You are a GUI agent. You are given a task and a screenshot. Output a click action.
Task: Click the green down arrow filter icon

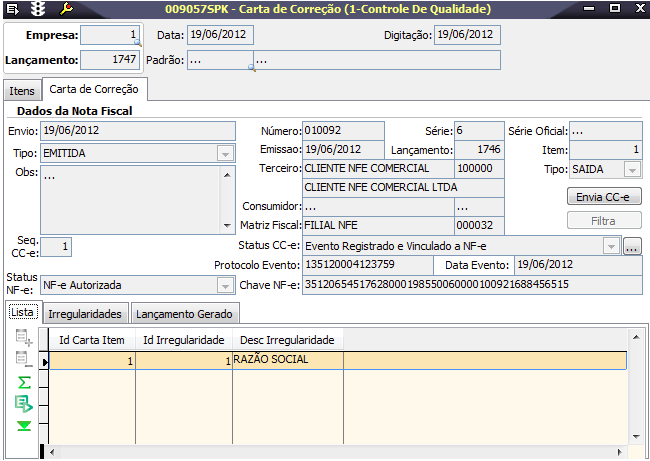pos(24,426)
